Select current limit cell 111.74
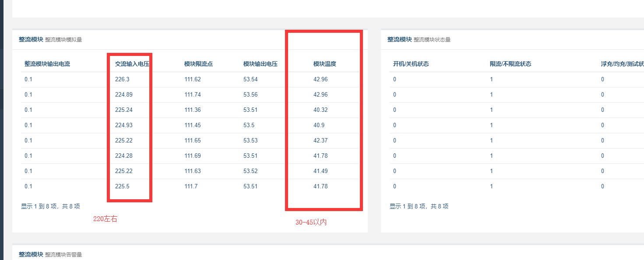Screen dimensions: 644x260 pos(193,94)
